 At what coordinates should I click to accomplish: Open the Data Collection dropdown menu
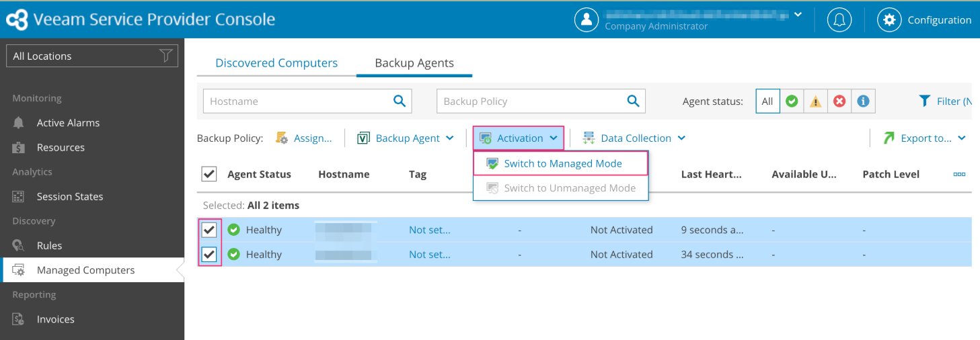[x=634, y=138]
